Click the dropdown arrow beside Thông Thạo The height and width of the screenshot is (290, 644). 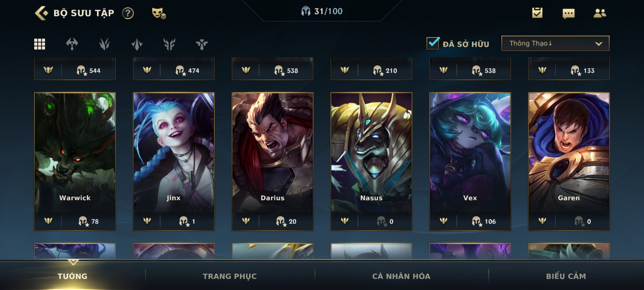(599, 44)
